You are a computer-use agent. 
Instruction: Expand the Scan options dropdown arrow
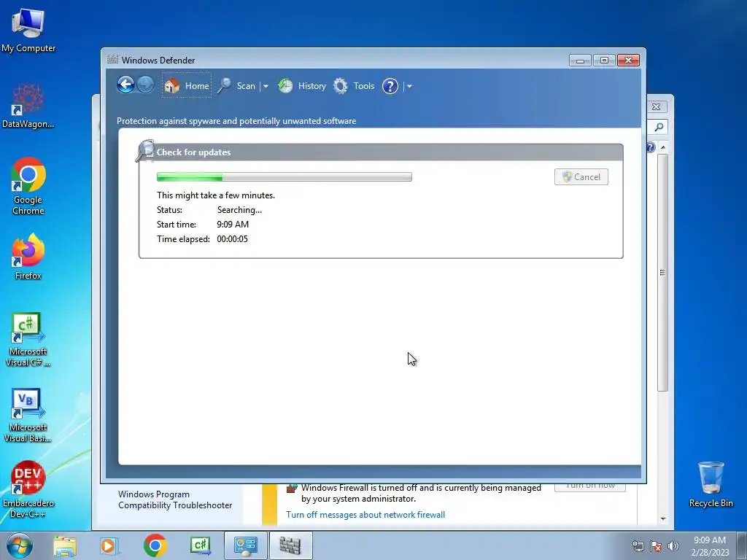tap(266, 86)
